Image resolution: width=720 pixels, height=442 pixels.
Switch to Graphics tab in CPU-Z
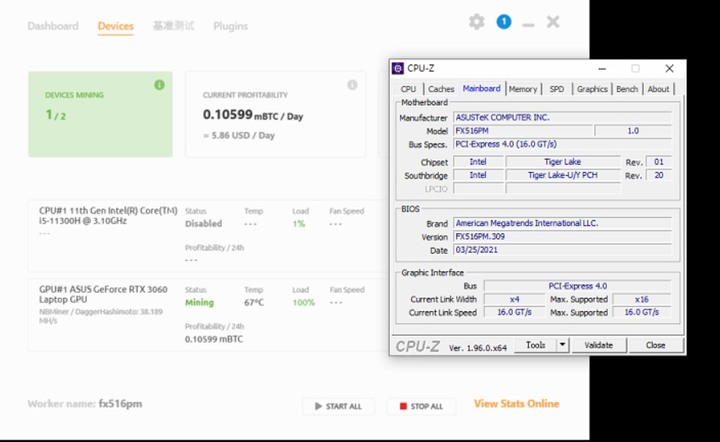pyautogui.click(x=592, y=89)
